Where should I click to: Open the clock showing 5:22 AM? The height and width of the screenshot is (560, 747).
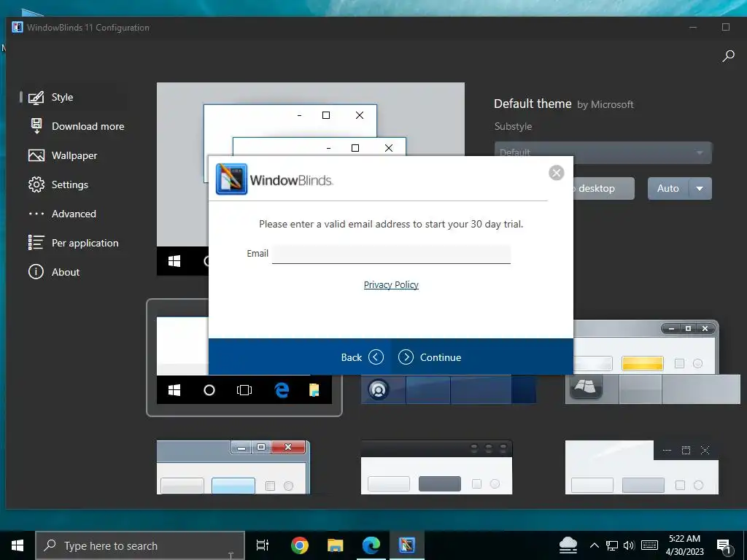[684, 545]
